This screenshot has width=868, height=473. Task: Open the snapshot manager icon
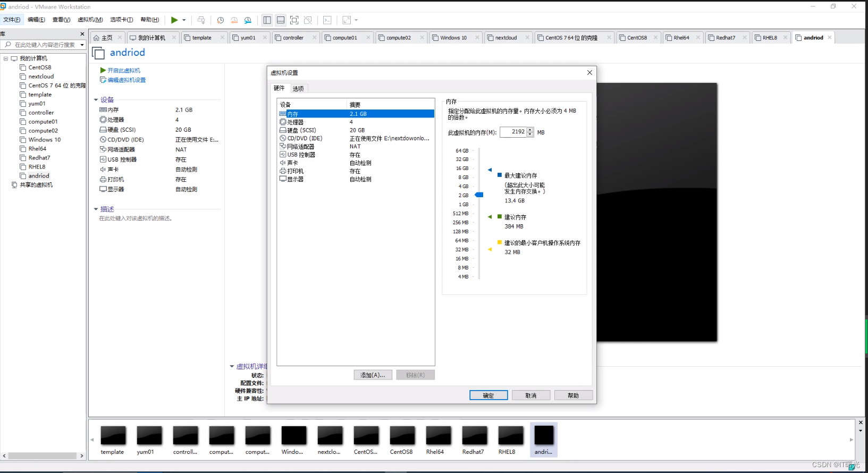point(248,20)
